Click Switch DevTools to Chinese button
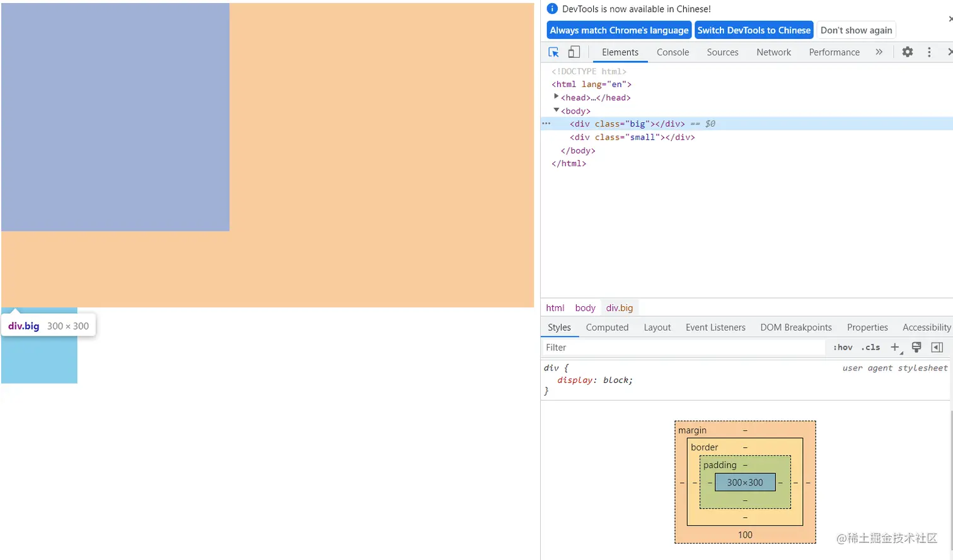 click(754, 30)
